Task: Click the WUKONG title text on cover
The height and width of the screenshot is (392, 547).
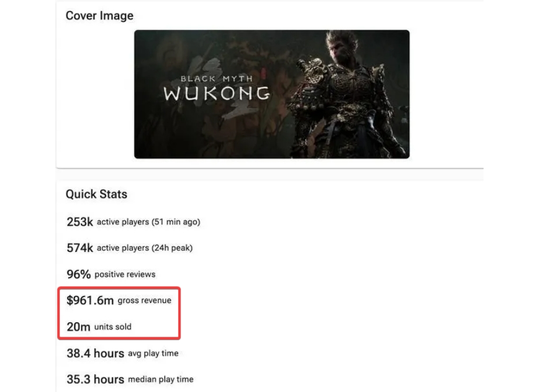Action: pos(216,94)
